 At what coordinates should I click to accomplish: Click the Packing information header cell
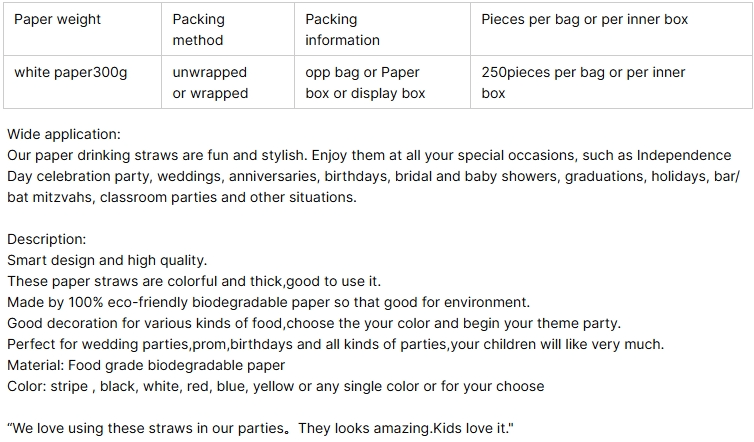382,29
